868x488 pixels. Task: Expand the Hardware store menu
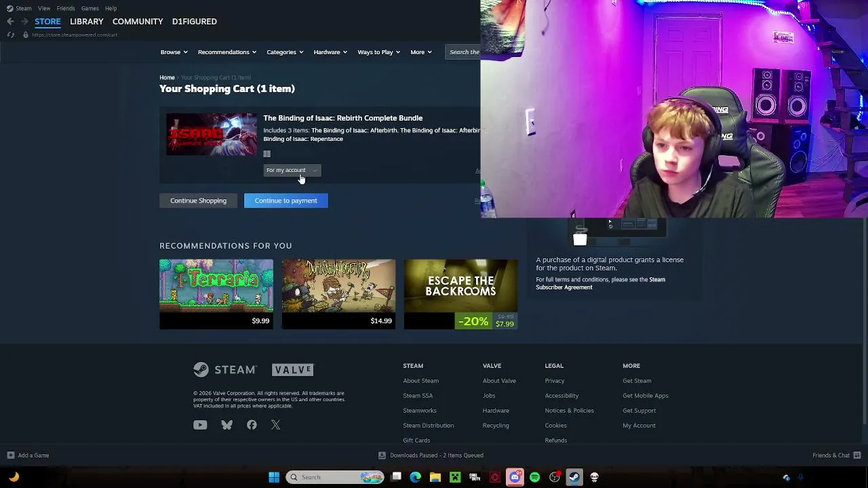[x=330, y=52]
